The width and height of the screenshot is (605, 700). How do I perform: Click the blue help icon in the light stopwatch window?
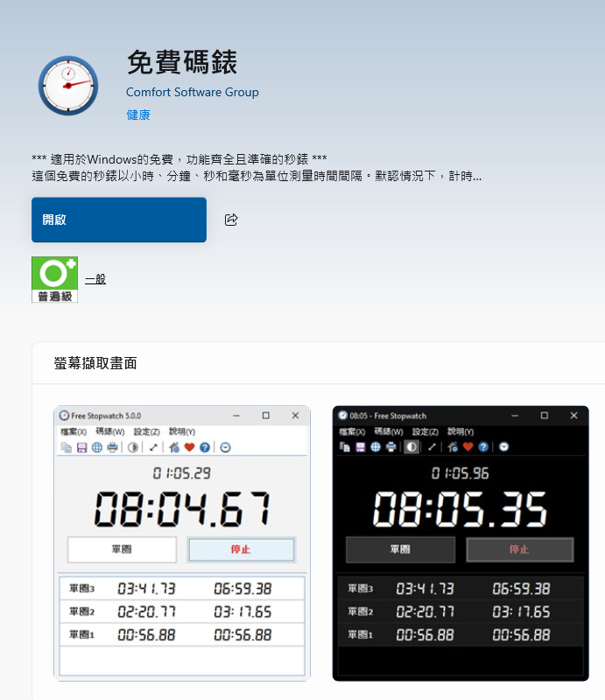tap(205, 447)
